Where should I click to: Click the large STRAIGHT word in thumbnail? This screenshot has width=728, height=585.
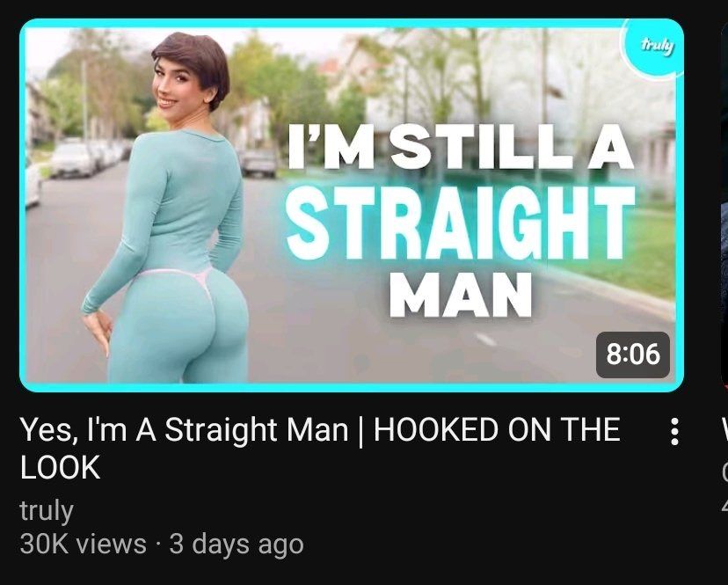coord(460,222)
